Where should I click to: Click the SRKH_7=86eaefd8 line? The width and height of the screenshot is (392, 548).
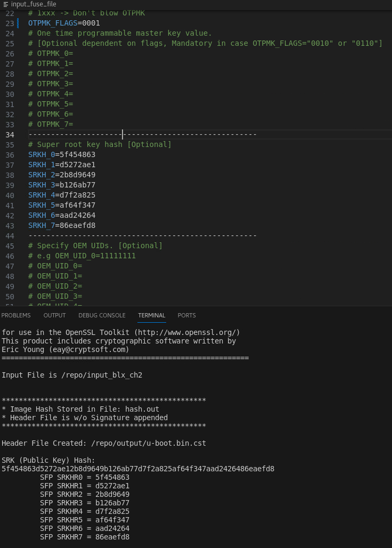tap(62, 225)
